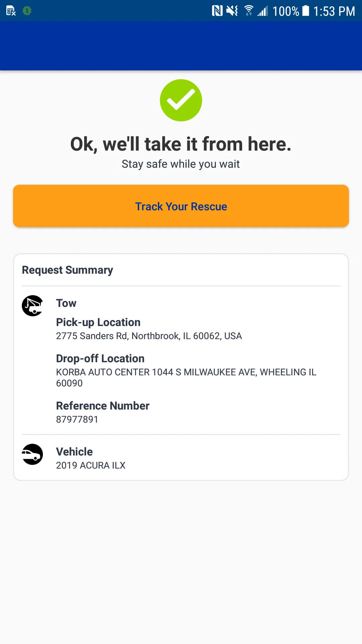362x644 pixels.
Task: Tap the muted sound status icon
Action: click(232, 11)
